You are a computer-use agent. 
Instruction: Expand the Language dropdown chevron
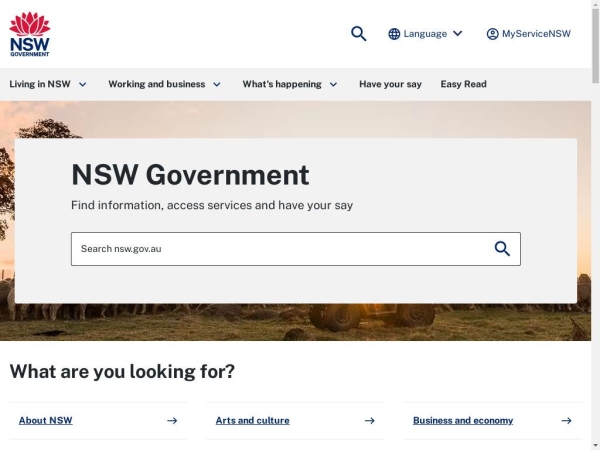click(458, 34)
